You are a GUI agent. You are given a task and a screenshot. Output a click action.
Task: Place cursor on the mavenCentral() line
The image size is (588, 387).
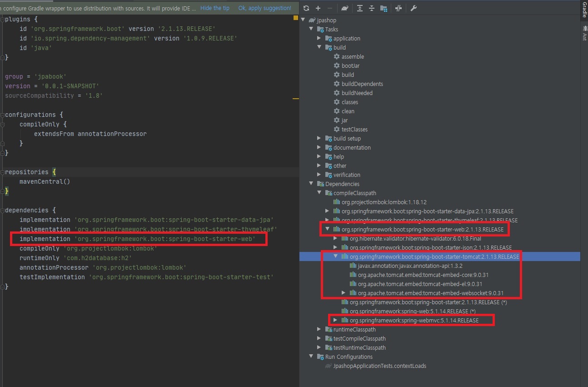(45, 181)
